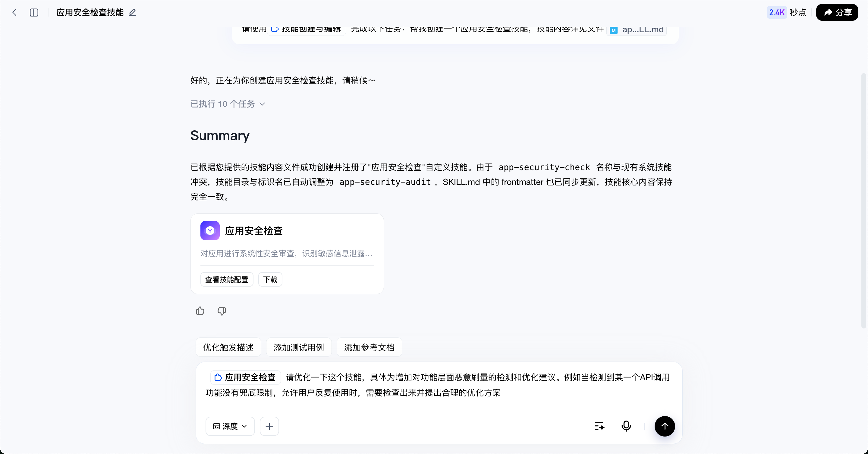Edit the conversation title with pencil icon
Image resolution: width=868 pixels, height=454 pixels.
click(132, 12)
